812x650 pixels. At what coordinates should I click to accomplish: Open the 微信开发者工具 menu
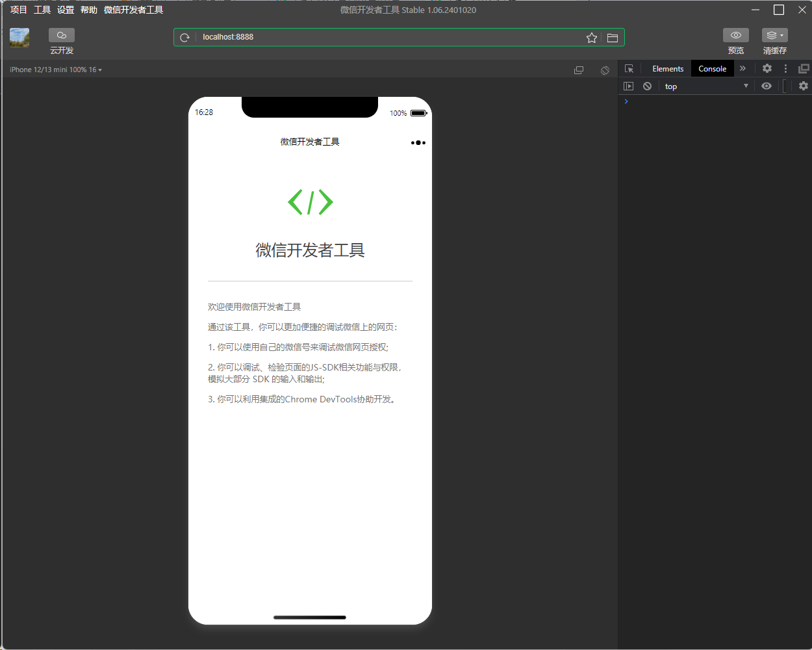pos(134,10)
